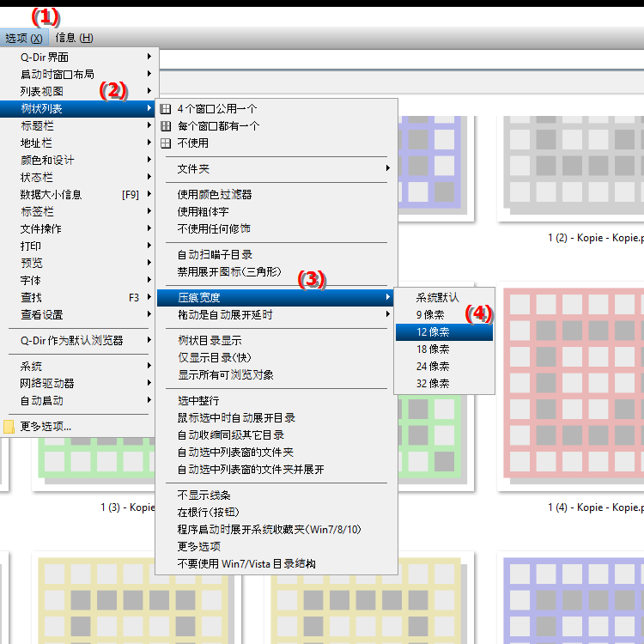Open the 标题栏 submenu
This screenshot has width=644, height=644.
click(x=77, y=125)
